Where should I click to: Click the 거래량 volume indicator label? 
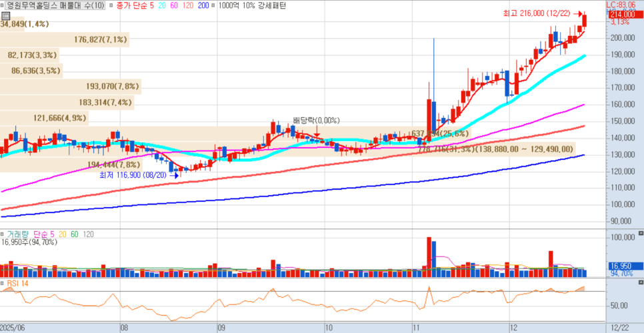19,234
